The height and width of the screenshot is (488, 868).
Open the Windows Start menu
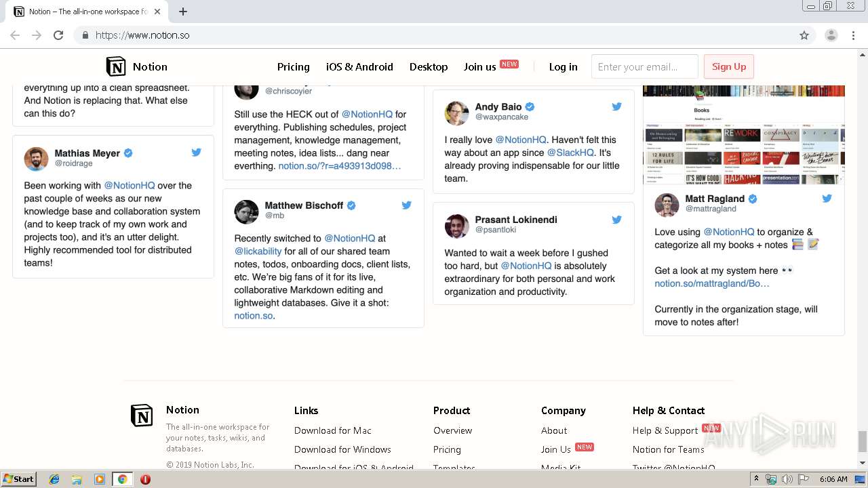click(19, 479)
